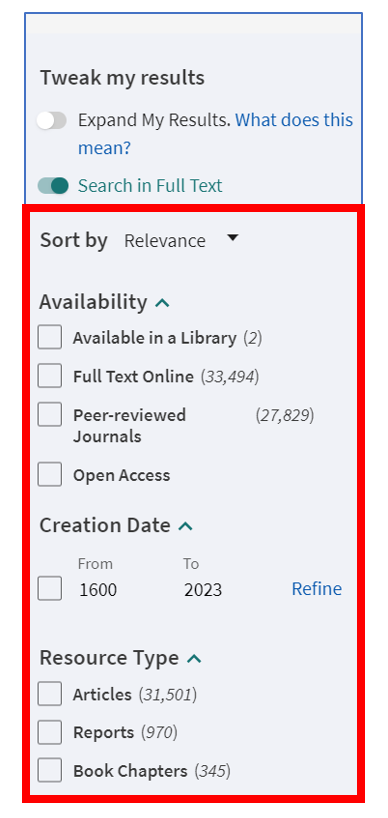
Task: Check Available in a Library box
Action: pyautogui.click(x=50, y=338)
